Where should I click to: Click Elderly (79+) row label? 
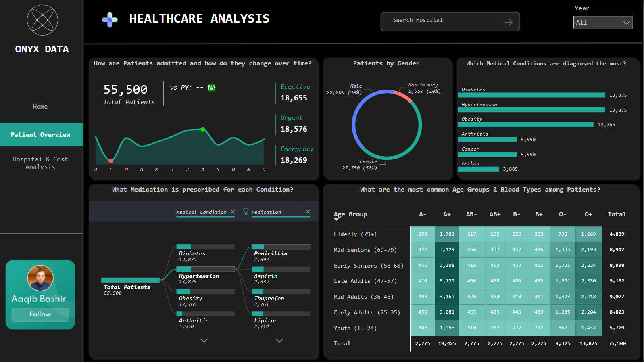coord(355,234)
